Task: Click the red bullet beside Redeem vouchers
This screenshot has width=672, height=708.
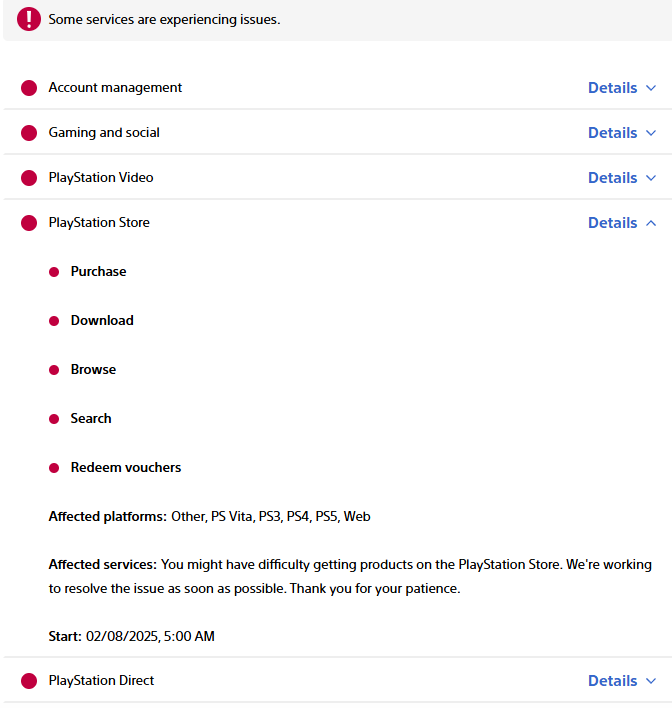Action: coord(54,468)
